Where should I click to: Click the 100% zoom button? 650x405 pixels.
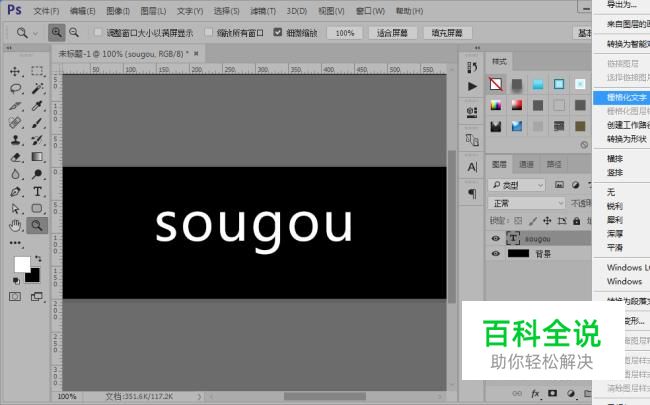tap(345, 33)
